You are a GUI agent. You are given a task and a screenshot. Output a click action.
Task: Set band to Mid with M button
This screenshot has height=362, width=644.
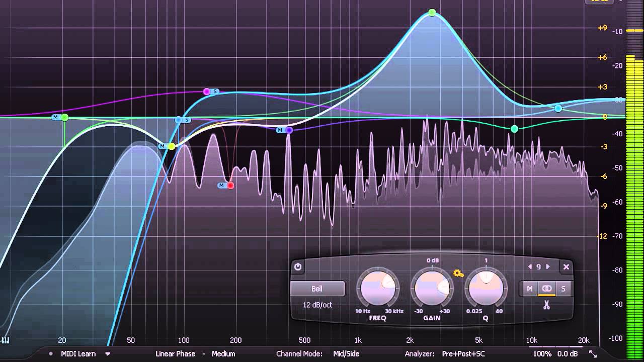(x=530, y=289)
